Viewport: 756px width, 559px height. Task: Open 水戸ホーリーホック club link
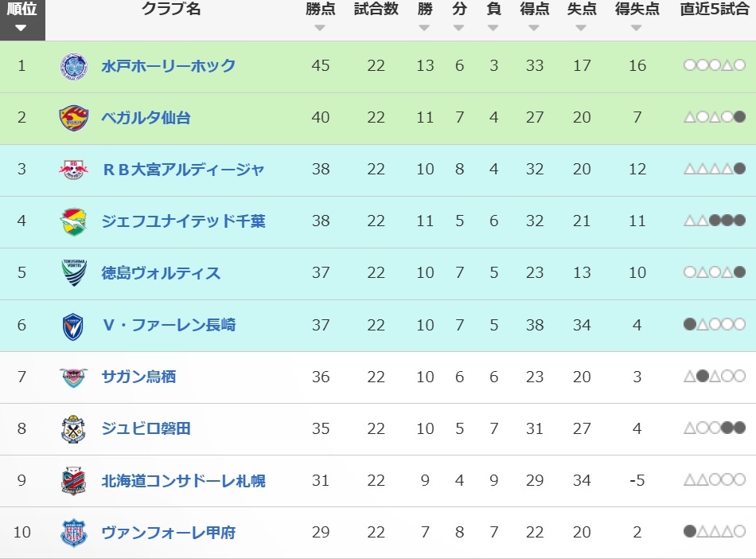point(168,66)
